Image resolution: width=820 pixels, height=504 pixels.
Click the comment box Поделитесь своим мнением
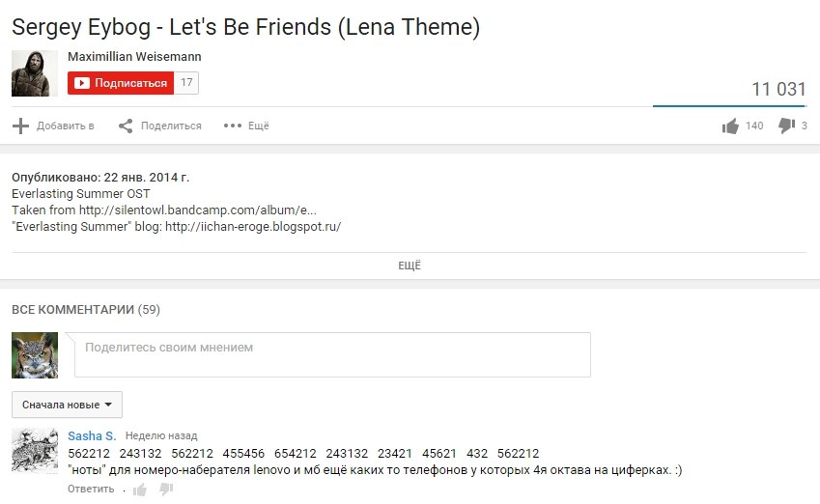pyautogui.click(x=332, y=354)
